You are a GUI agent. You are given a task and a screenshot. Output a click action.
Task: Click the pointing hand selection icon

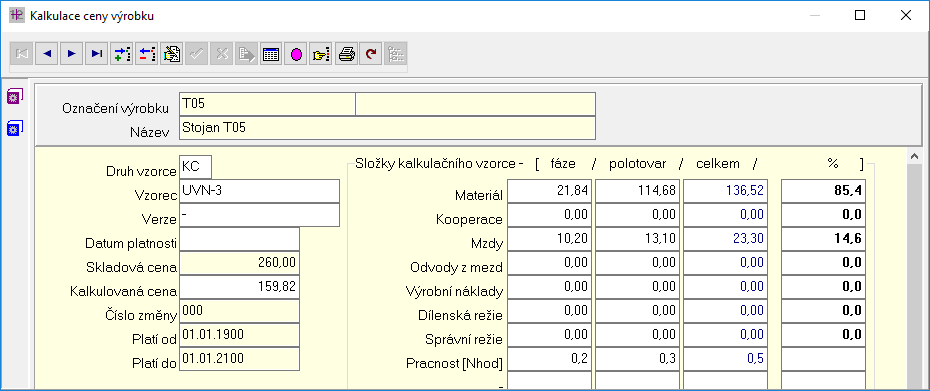tap(321, 55)
